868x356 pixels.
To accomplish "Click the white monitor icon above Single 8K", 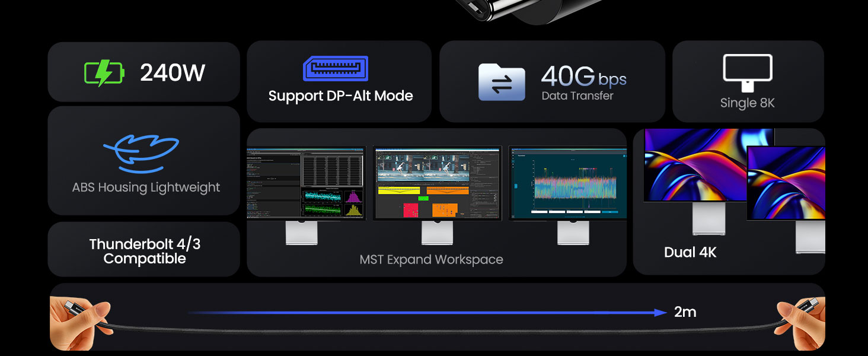I will click(x=748, y=72).
